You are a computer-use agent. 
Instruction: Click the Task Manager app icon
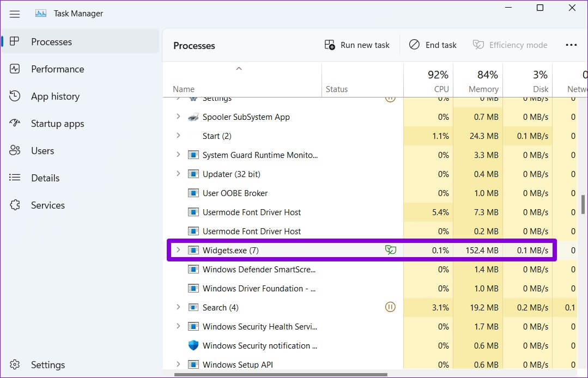(41, 14)
